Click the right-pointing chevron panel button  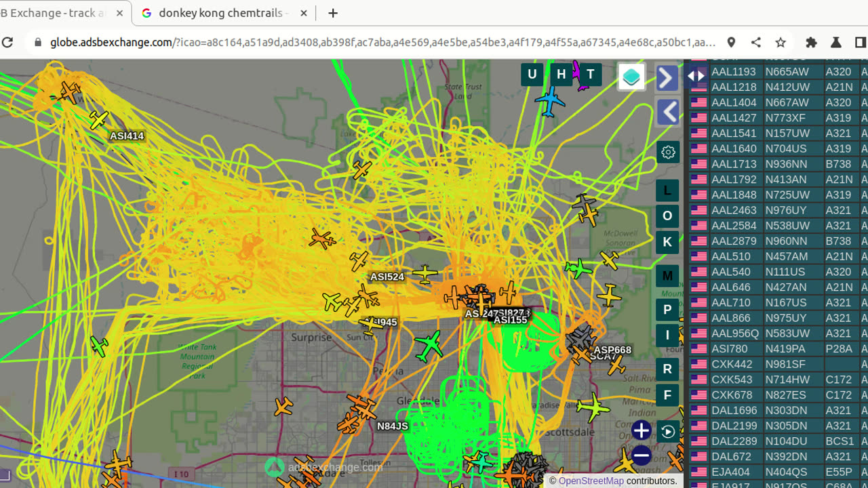pos(667,79)
